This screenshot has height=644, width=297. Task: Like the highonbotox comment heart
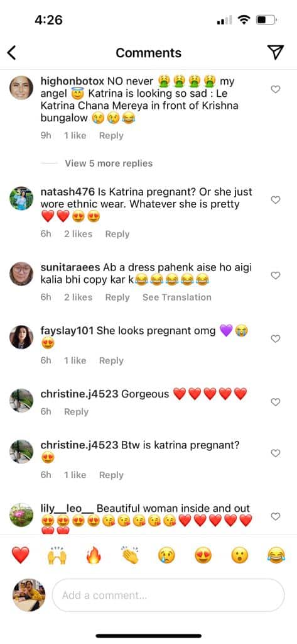(276, 89)
